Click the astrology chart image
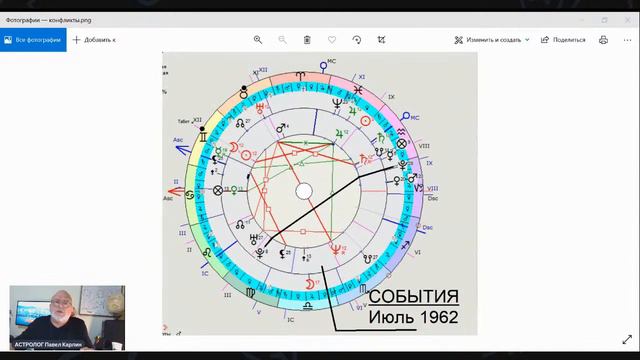This screenshot has width=640, height=360. pos(320,193)
